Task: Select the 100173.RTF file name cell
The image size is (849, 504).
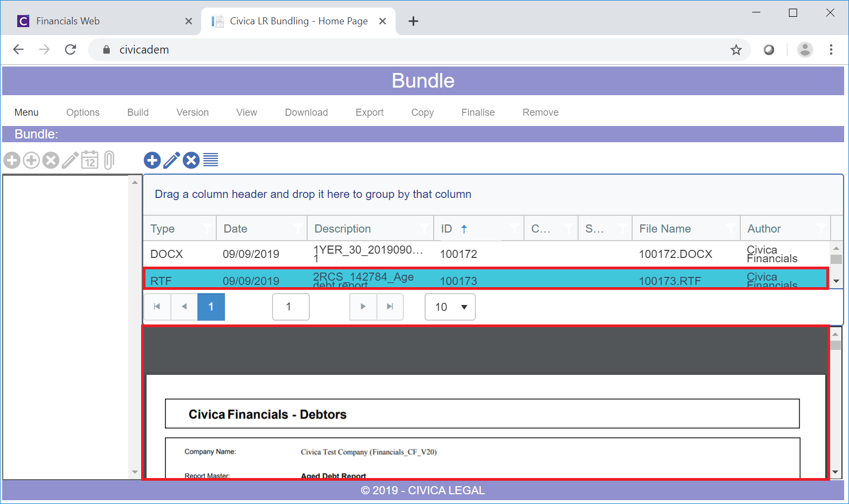Action: click(x=670, y=281)
